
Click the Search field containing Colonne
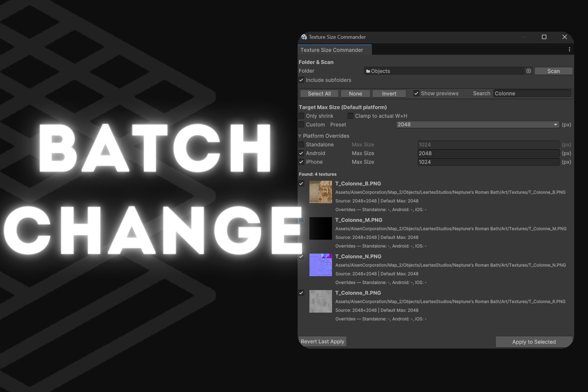(x=532, y=93)
